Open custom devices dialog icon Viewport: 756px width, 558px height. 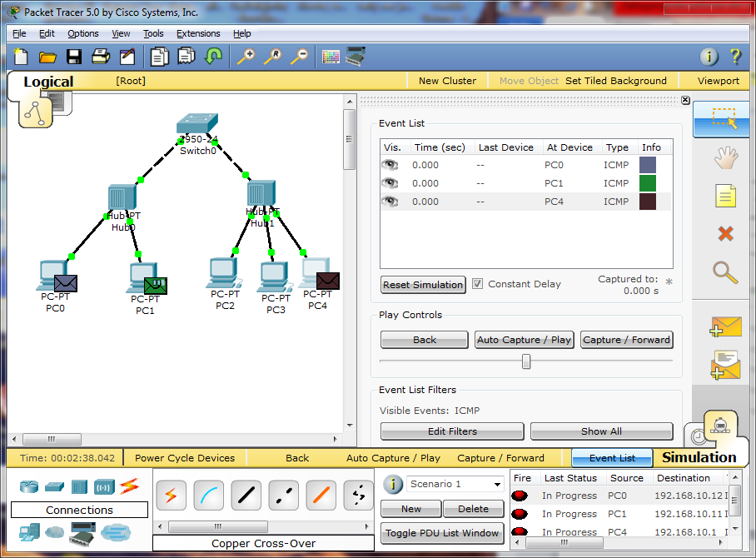click(356, 57)
